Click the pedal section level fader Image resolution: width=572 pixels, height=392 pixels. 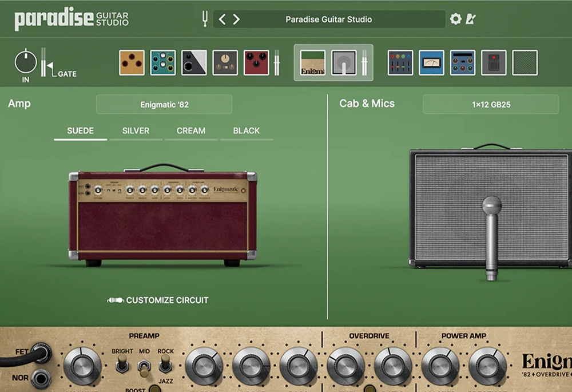click(x=276, y=63)
